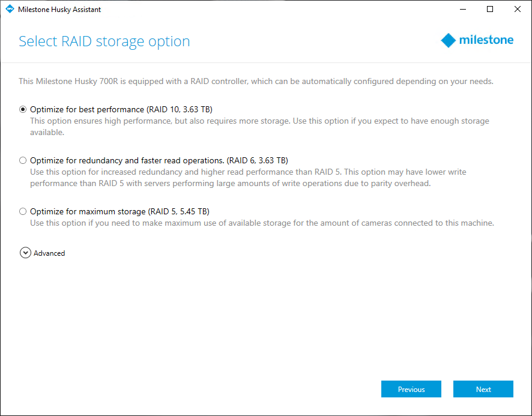The image size is (532, 416).
Task: Click the 'Optimize for maximum storage' label
Action: pyautogui.click(x=119, y=211)
